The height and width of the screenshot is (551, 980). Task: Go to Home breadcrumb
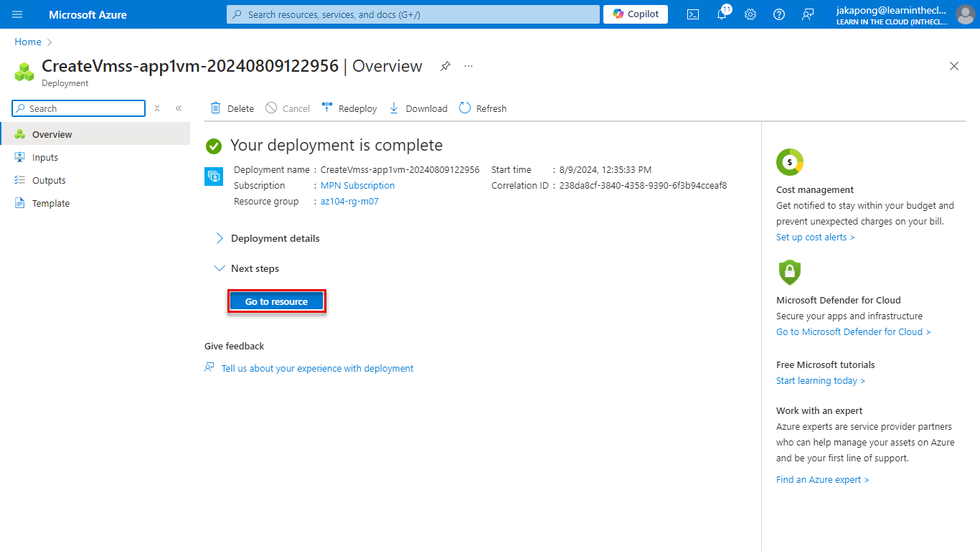(28, 42)
